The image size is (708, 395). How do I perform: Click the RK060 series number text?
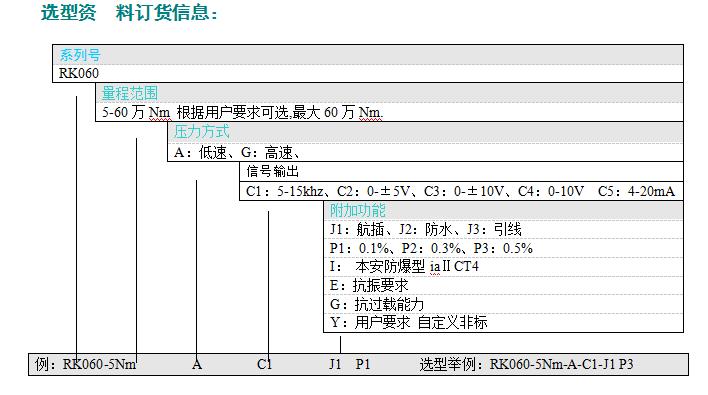point(79,73)
